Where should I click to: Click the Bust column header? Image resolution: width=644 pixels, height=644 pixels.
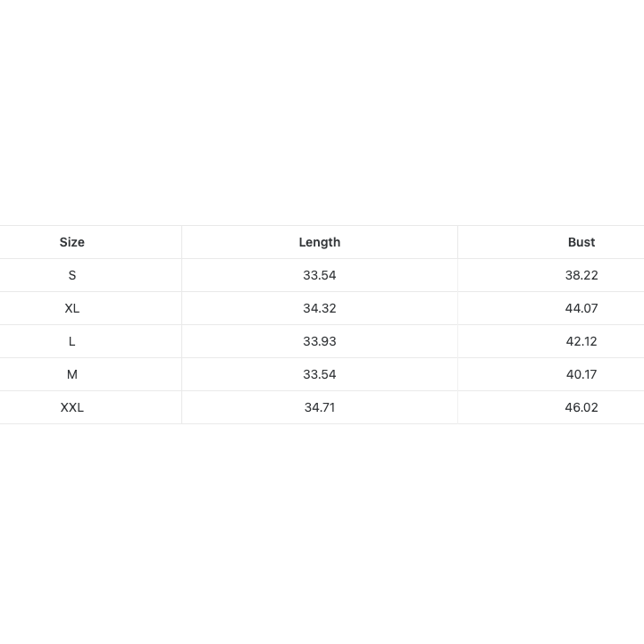(x=581, y=242)
